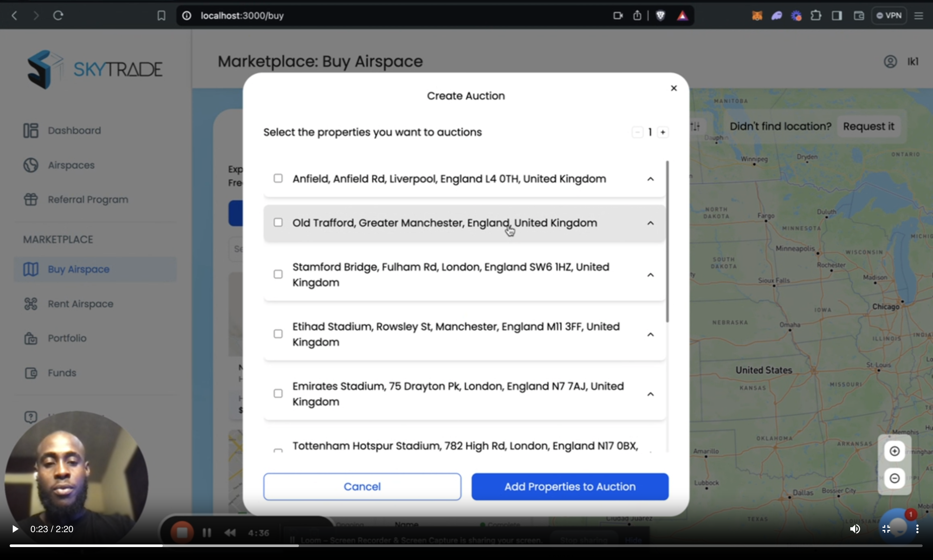This screenshot has height=560, width=933.
Task: Click the MetaMask fox extension icon
Action: click(x=757, y=16)
